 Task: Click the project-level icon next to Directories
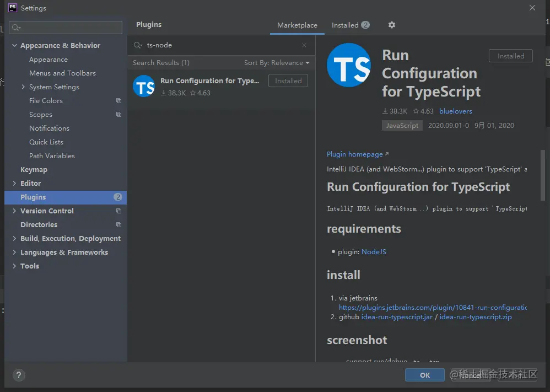(118, 224)
